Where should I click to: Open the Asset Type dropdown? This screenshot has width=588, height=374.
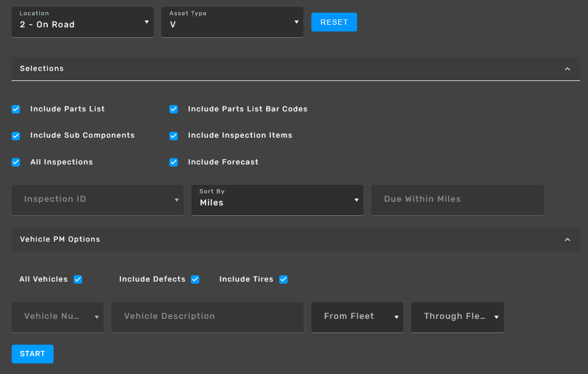coord(232,22)
